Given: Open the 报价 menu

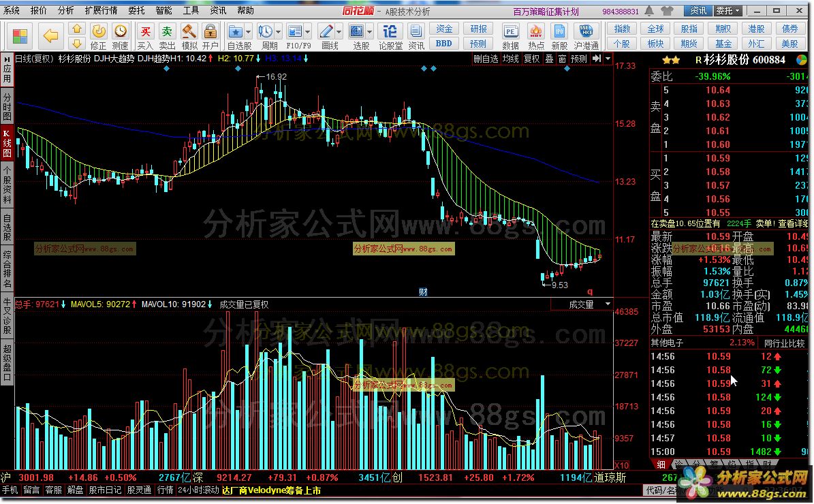Looking at the screenshot, I should [38, 10].
